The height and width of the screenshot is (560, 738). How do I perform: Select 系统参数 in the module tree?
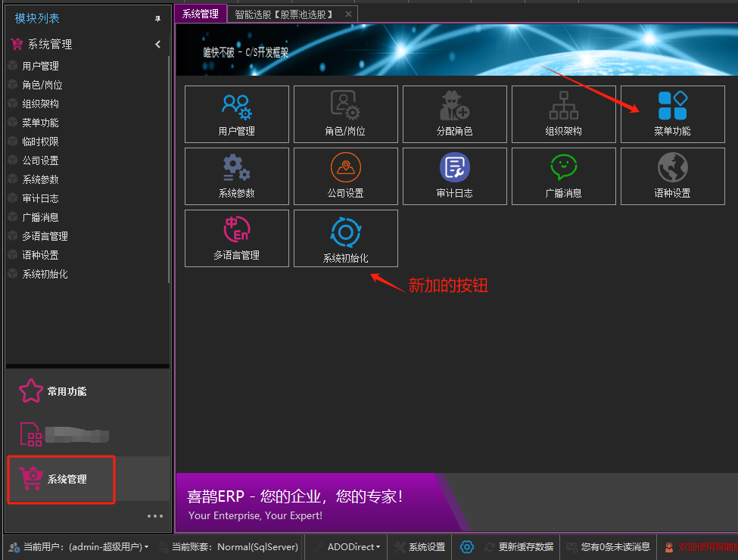tap(40, 179)
